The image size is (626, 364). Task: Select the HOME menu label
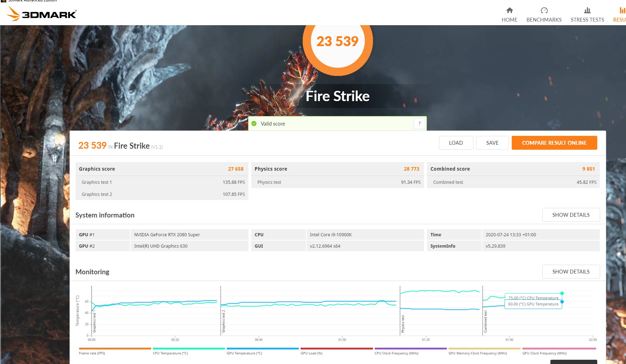pos(509,20)
